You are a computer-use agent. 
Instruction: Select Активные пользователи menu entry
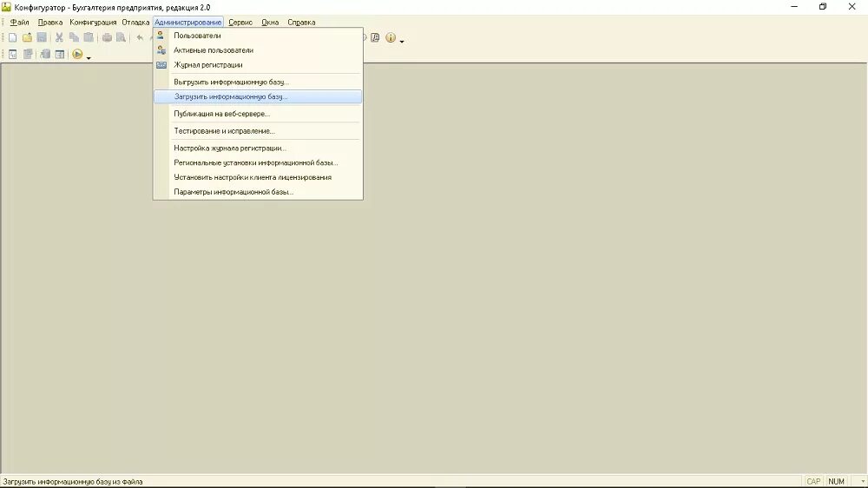(258, 49)
